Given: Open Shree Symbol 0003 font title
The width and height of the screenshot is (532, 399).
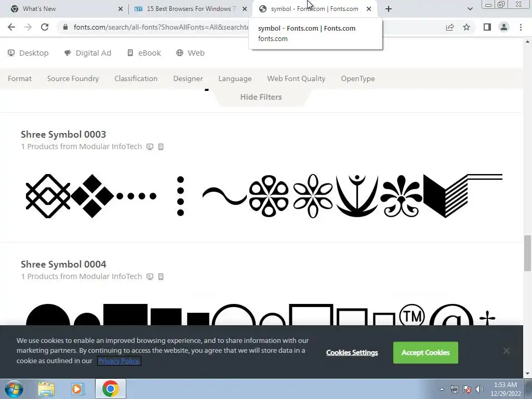Looking at the screenshot, I should pos(63,135).
